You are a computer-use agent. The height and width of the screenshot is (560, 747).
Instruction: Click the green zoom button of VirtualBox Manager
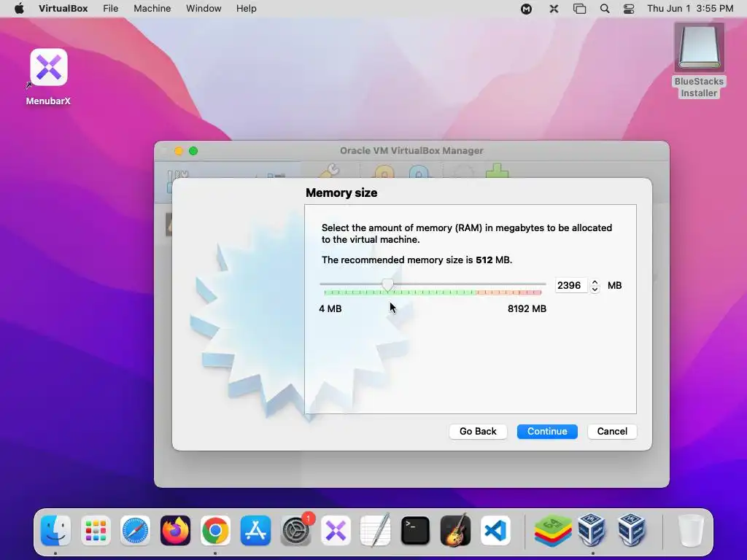[x=193, y=151]
